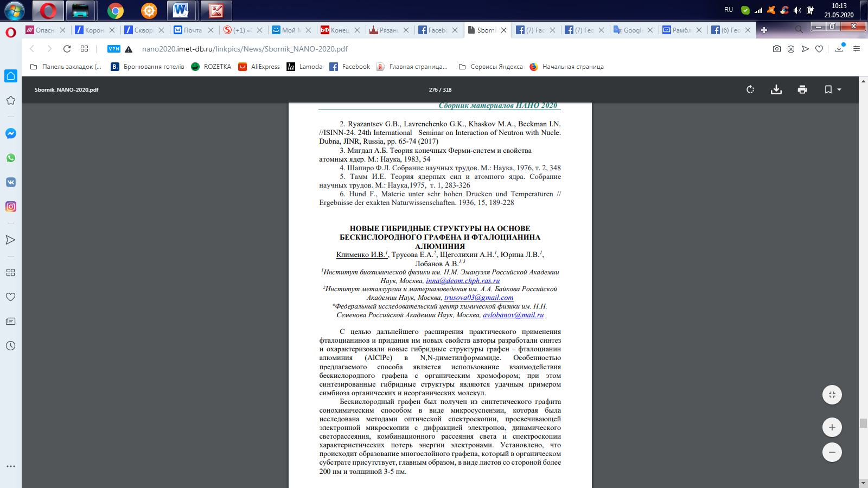Viewport: 868px width, 488px height.
Task: Open email link trusova03@gmail.com
Action: point(478,298)
